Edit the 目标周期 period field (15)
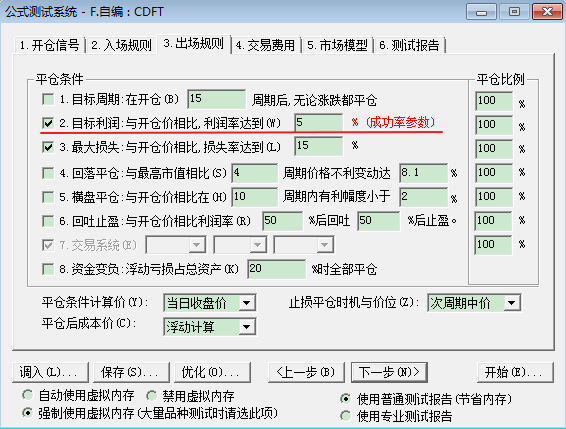Viewport: 566px width, 429px height. coord(216,99)
